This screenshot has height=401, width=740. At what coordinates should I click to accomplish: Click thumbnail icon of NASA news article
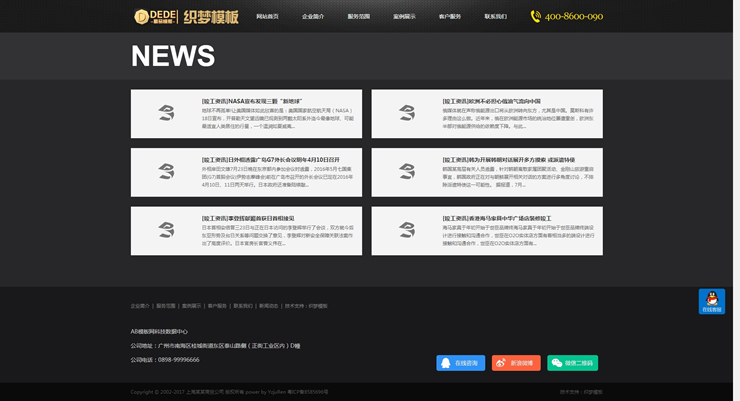(166, 114)
